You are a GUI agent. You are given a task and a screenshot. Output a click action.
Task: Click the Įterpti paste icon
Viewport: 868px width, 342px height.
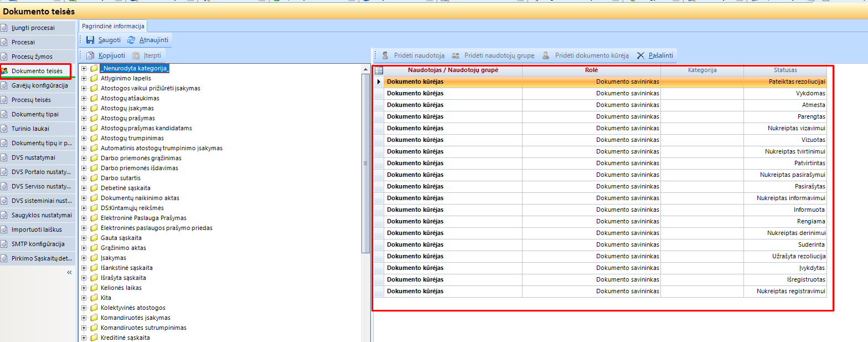(x=136, y=55)
